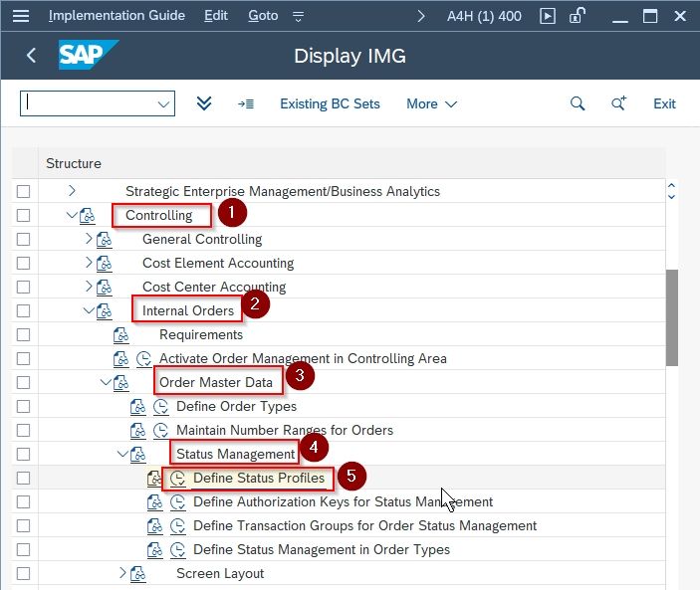Click the Expand All double-chevron icon
Viewport: 700px width, 590px height.
click(x=204, y=103)
